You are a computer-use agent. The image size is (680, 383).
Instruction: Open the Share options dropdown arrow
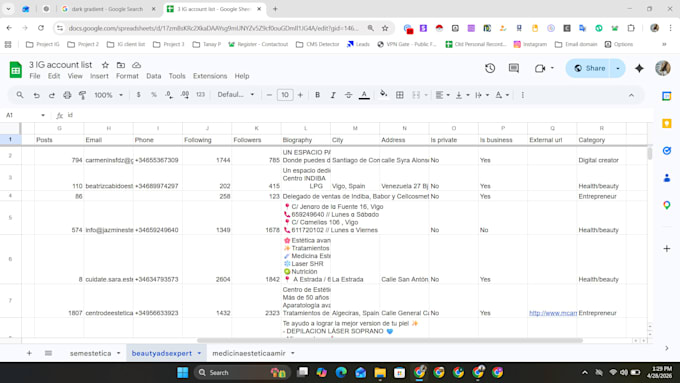(618, 68)
